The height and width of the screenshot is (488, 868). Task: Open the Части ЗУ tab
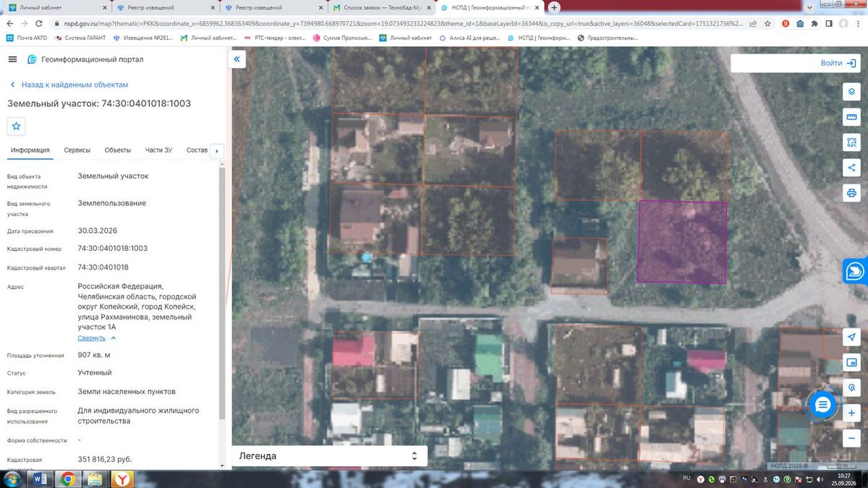[158, 150]
